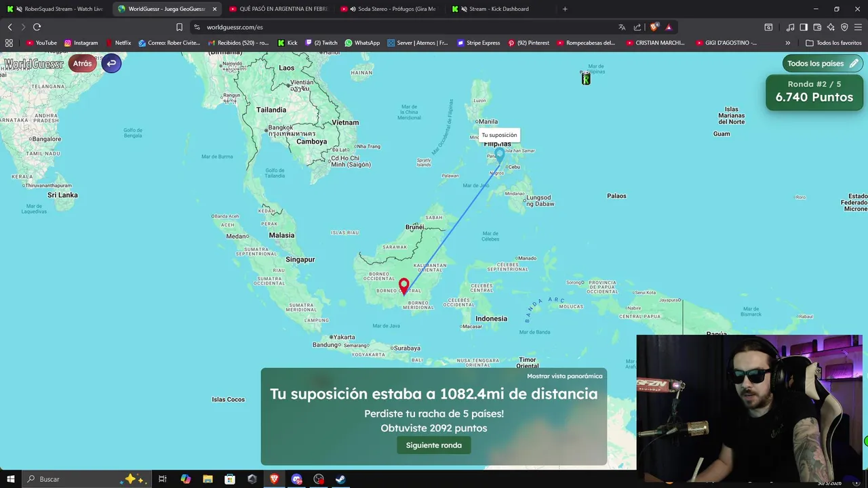Open the Brave Wallet icon

[x=817, y=27]
